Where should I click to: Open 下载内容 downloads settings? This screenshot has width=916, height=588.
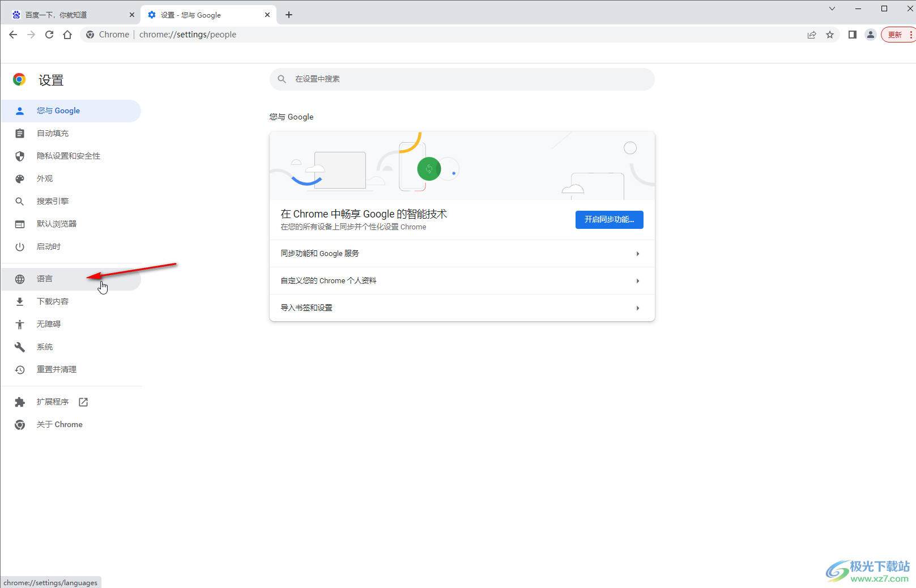(x=71, y=302)
